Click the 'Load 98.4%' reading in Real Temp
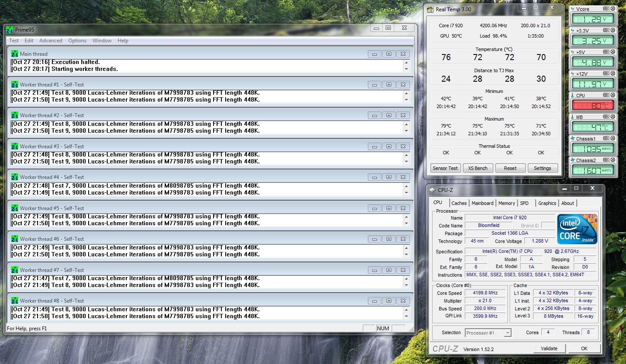This screenshot has width=626, height=364. pyautogui.click(x=493, y=36)
